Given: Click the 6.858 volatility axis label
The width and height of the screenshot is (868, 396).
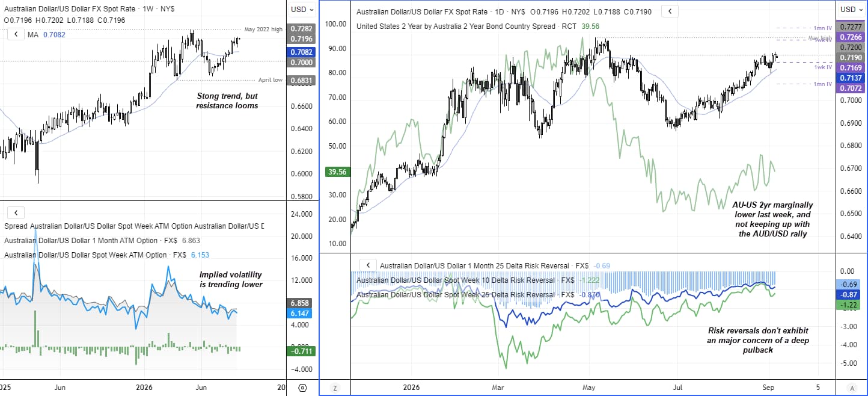Looking at the screenshot, I should click(x=301, y=303).
